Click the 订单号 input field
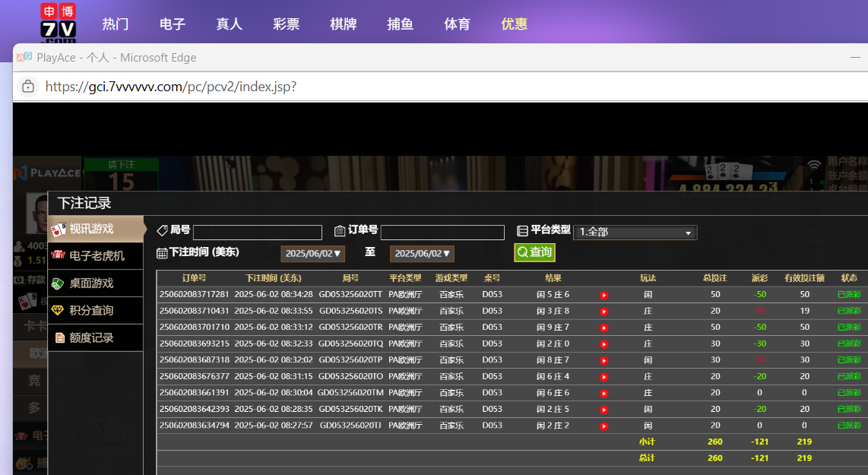868x475 pixels. pos(442,233)
